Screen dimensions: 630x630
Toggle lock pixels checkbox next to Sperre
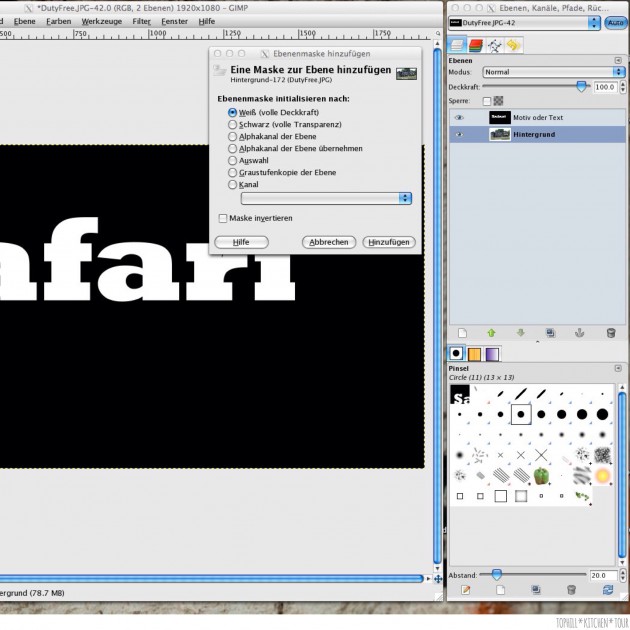487,101
